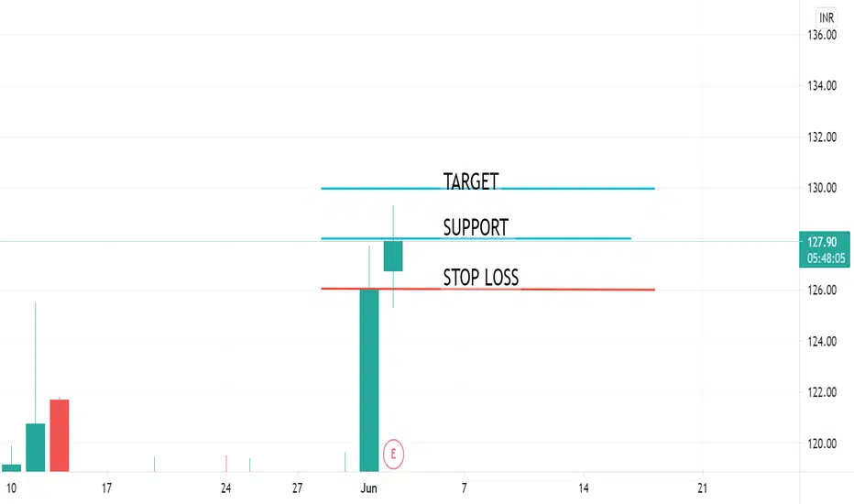
Task: Click the 24 date on time axis
Action: tap(226, 488)
